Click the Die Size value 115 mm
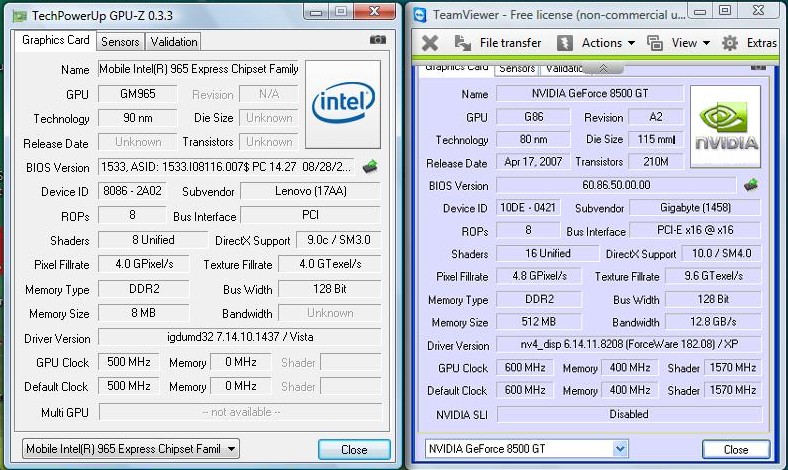 pos(656,139)
